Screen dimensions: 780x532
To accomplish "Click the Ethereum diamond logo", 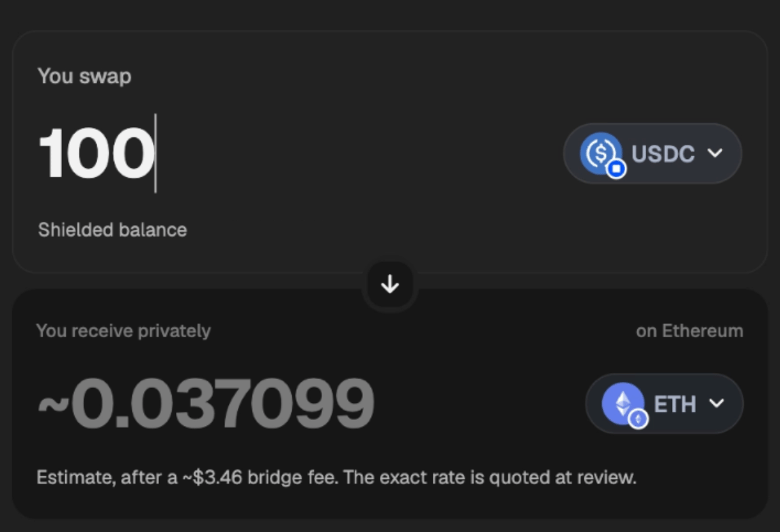I will (x=623, y=404).
